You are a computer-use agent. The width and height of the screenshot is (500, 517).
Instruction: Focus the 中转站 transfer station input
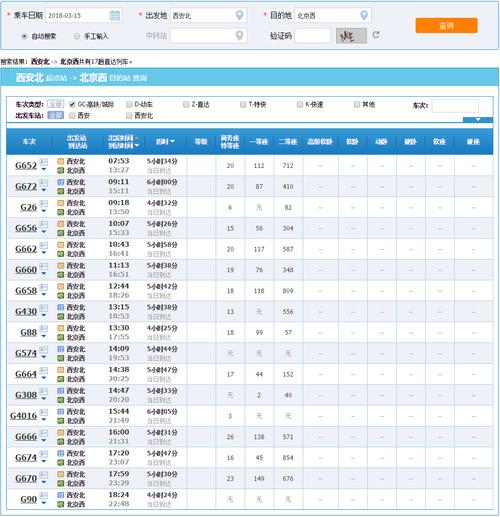pos(209,36)
